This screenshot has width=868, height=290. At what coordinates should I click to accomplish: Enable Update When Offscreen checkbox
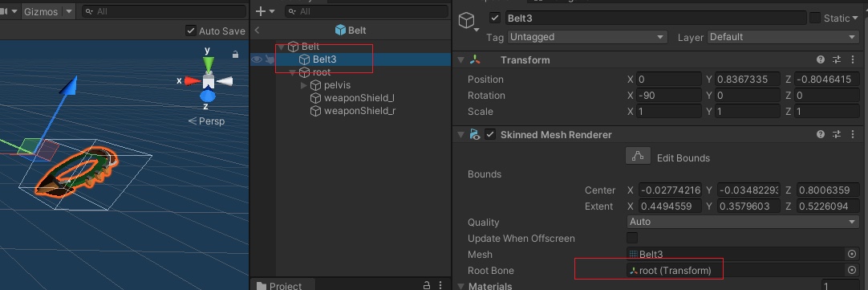[x=631, y=238]
